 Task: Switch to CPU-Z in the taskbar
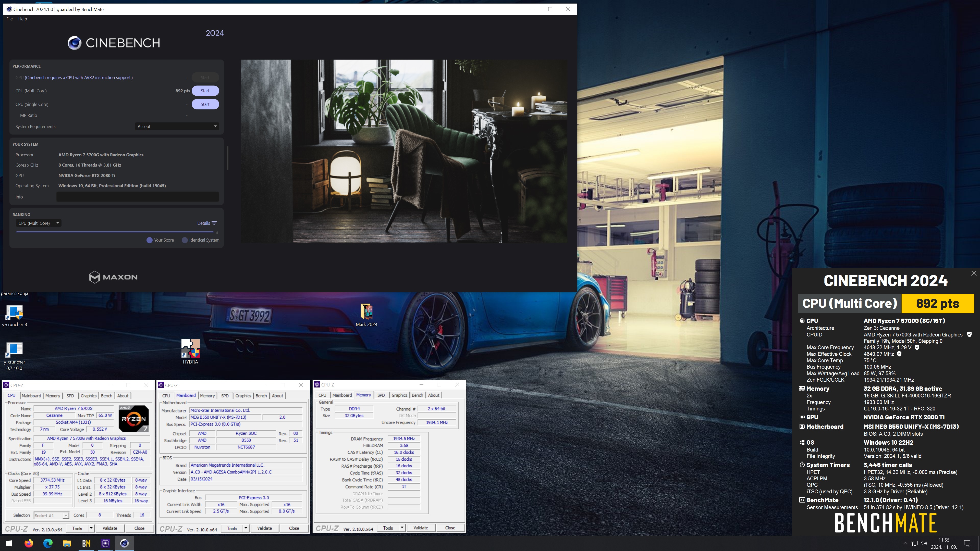tap(105, 543)
